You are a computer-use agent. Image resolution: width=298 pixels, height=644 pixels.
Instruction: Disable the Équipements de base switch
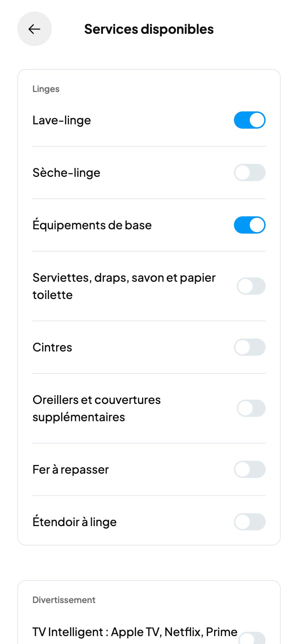click(249, 225)
